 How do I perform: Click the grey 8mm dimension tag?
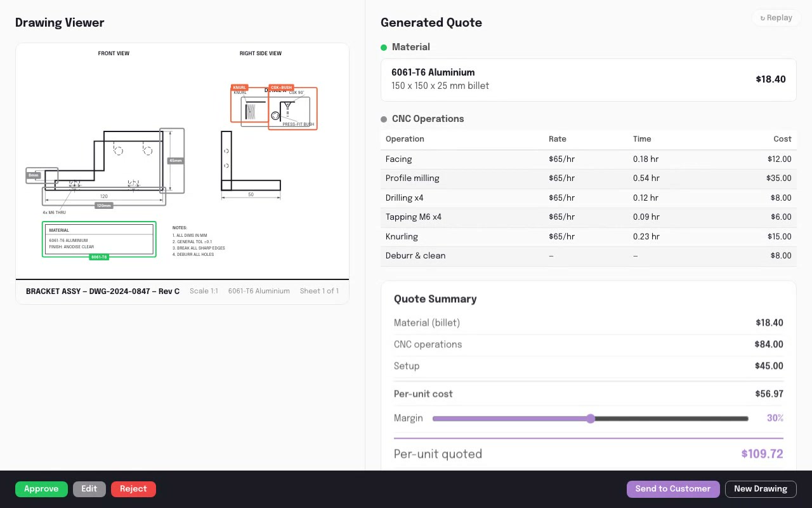(34, 175)
